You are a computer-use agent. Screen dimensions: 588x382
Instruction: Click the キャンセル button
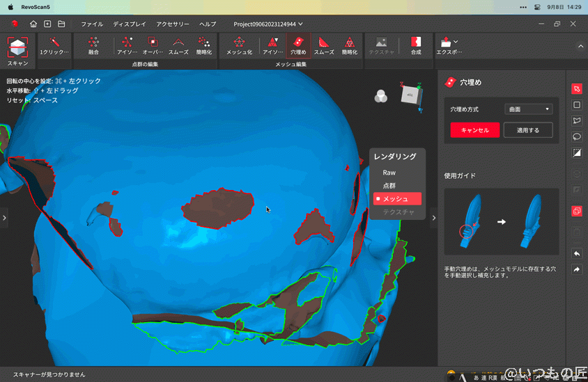(474, 130)
